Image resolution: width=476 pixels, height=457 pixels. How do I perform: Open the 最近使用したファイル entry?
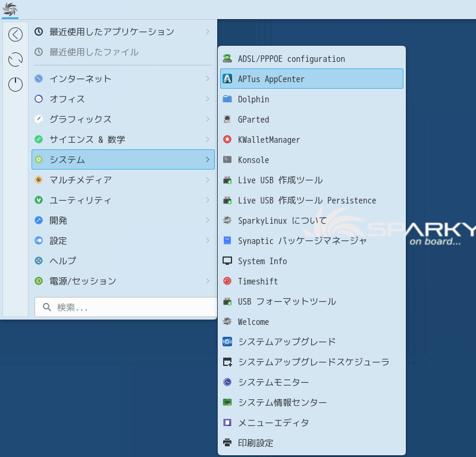(x=123, y=52)
